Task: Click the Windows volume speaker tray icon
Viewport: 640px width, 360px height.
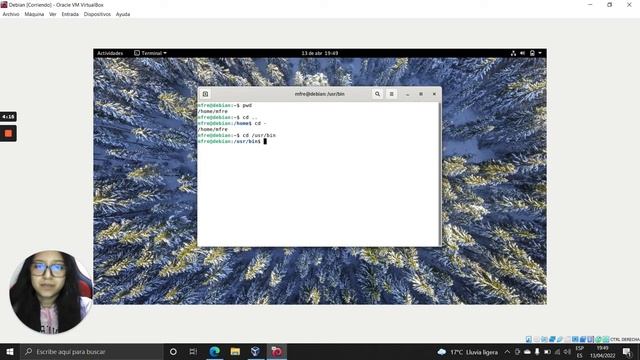Action: click(567, 352)
